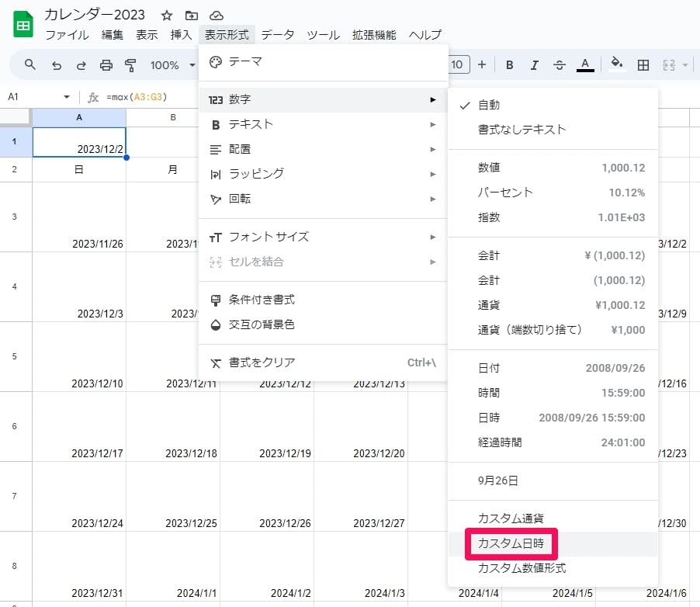Apply the 経過時間 24:01:00 format
700x607 pixels.
pyautogui.click(x=553, y=442)
